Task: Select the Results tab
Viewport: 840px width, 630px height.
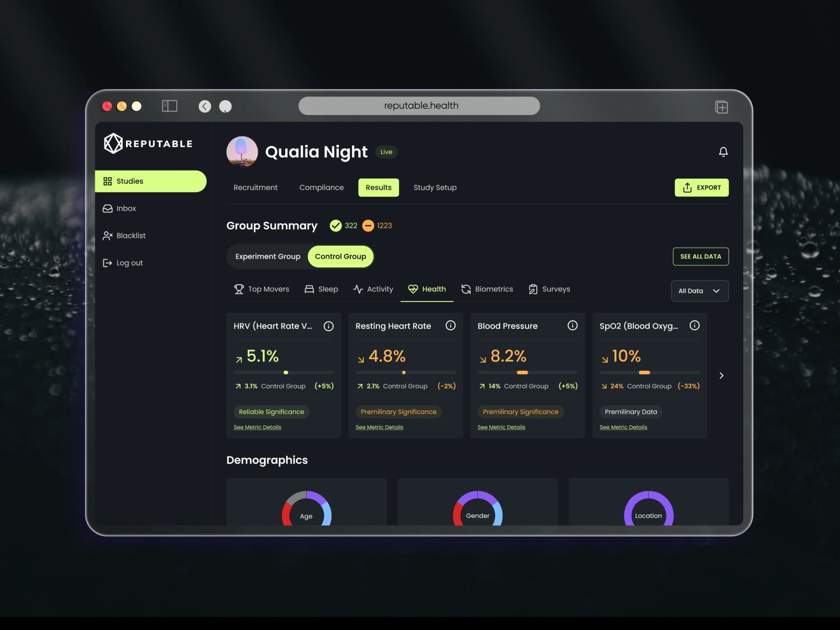Action: (378, 188)
